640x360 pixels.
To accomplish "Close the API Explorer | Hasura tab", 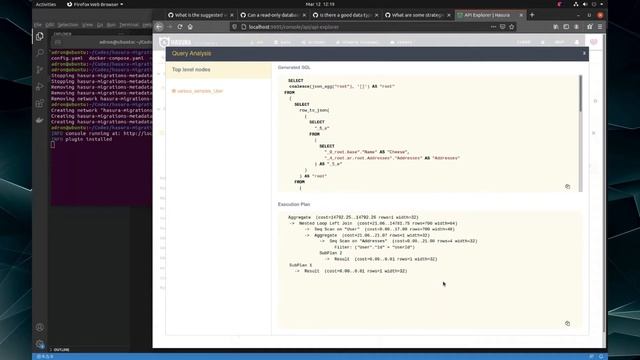I will pyautogui.click(x=521, y=15).
